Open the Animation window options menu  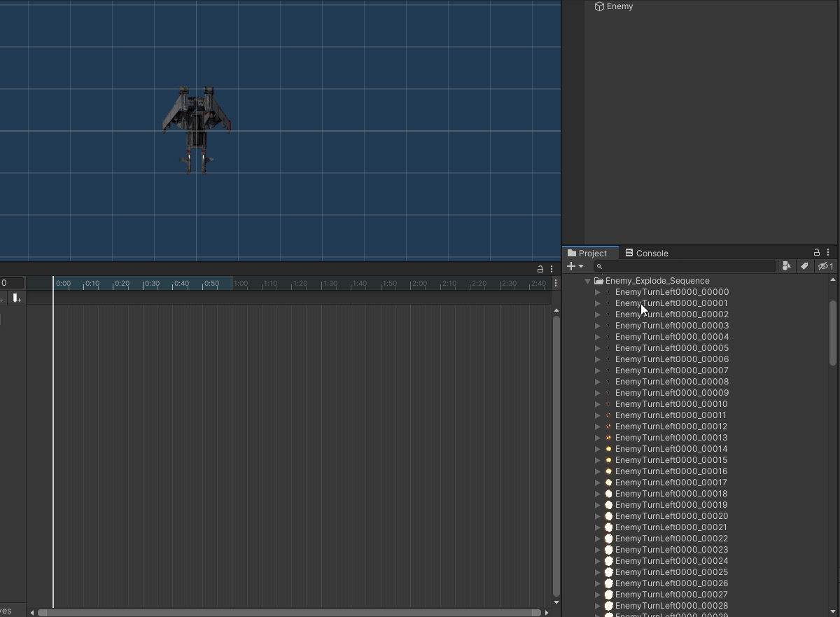551,269
